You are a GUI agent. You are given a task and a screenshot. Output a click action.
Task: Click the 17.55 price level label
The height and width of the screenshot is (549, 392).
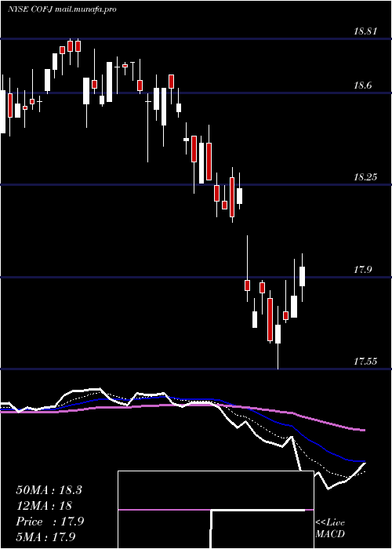point(365,362)
